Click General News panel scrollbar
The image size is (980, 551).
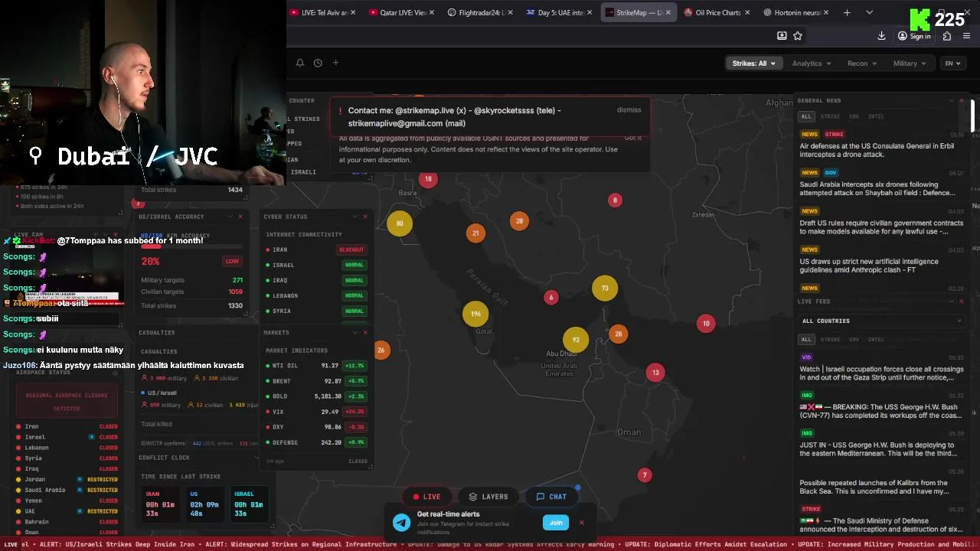click(973, 116)
